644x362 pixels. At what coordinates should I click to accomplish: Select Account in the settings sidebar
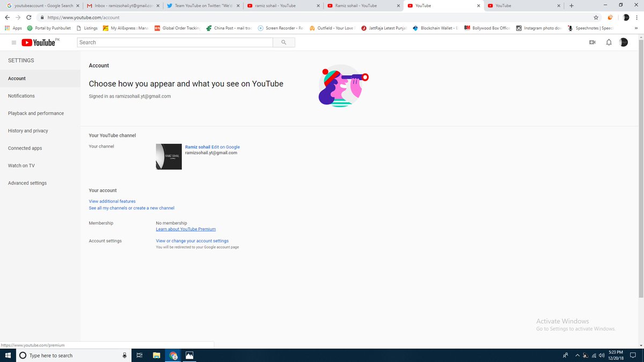(40, 78)
